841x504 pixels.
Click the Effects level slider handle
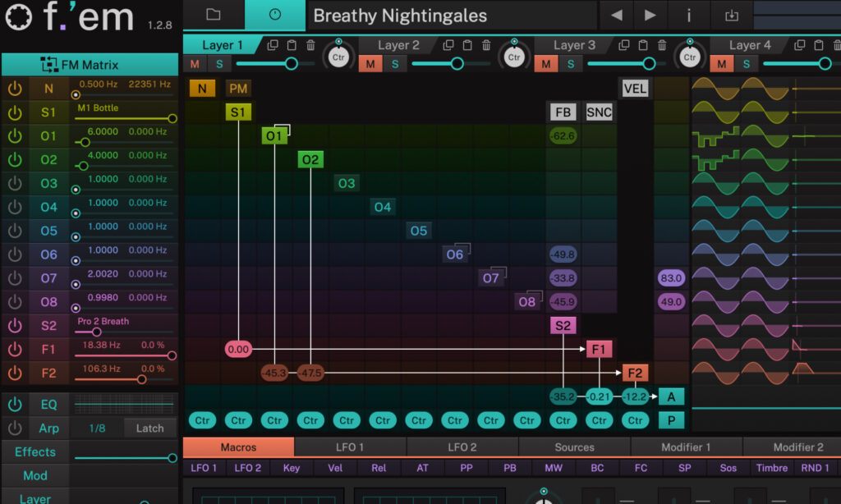point(172,457)
